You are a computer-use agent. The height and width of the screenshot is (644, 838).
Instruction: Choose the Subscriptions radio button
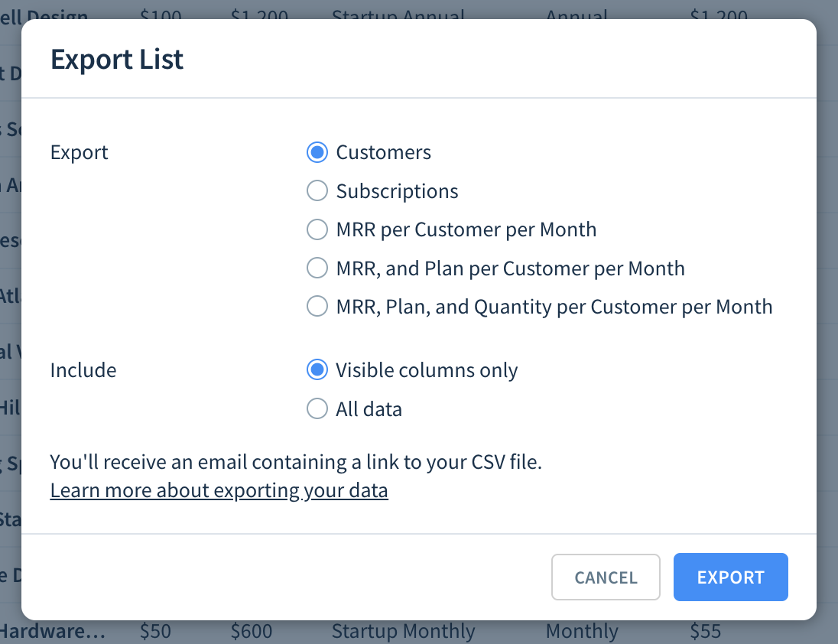click(x=317, y=190)
